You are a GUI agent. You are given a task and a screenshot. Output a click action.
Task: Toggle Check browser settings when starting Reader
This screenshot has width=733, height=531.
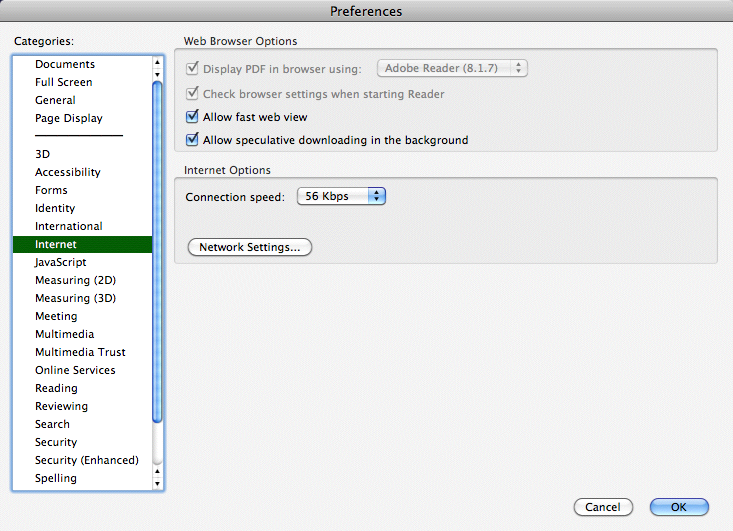192,93
